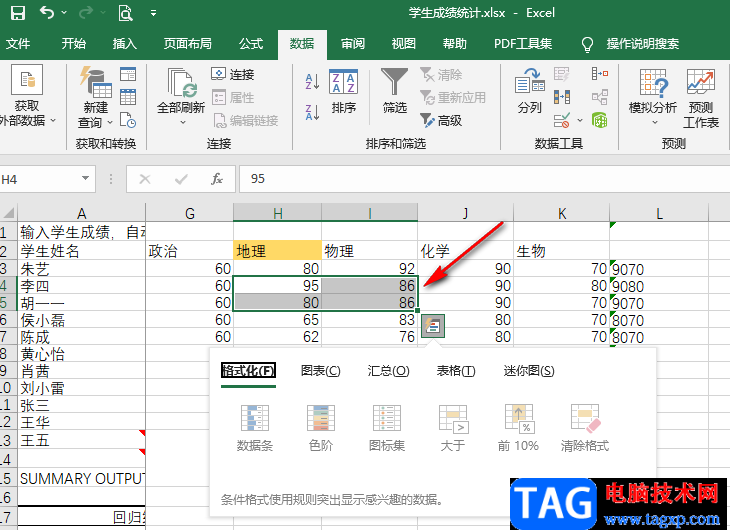The image size is (730, 530).
Task: Click cell containing 化学
Action: [x=465, y=251]
